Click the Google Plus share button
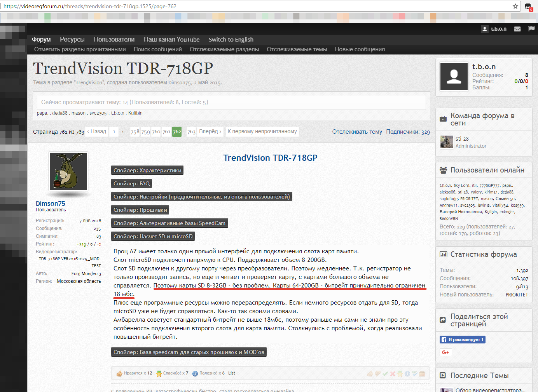Image resolution: width=538 pixels, height=392 pixels. [x=445, y=352]
